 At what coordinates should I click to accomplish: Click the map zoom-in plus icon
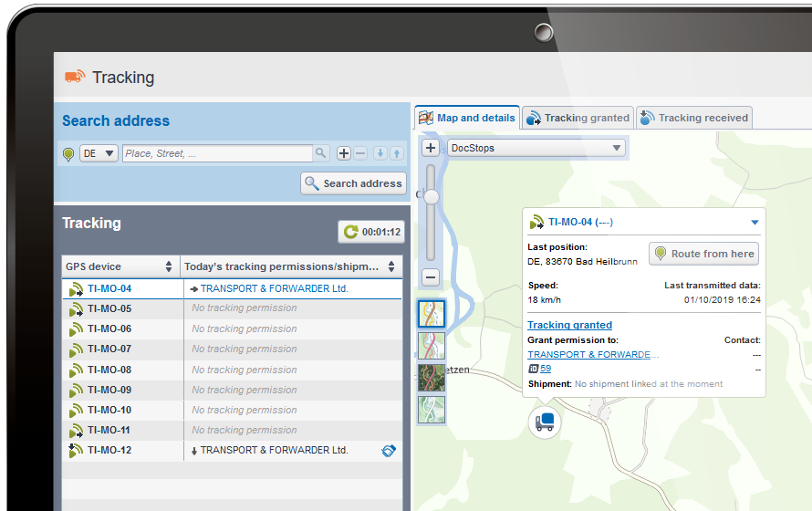coord(431,148)
